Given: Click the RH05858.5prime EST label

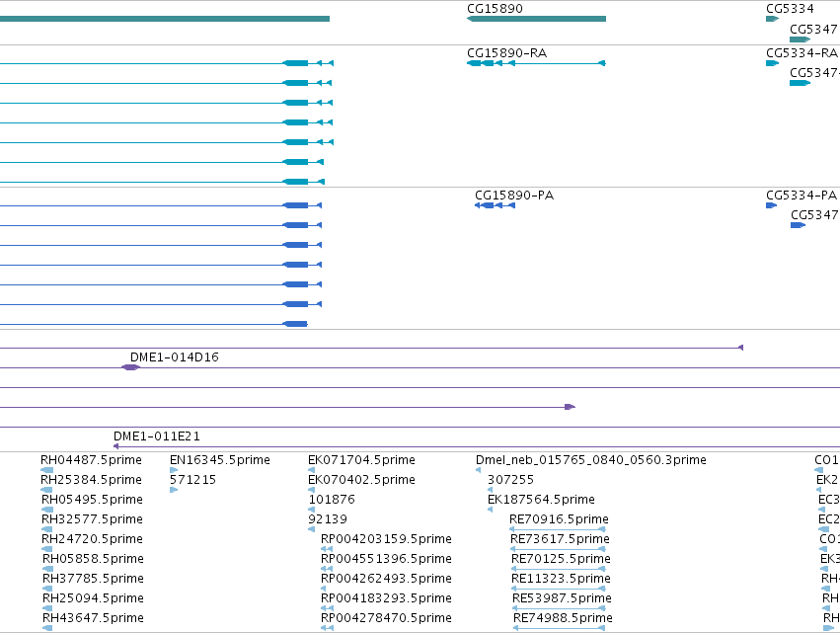Looking at the screenshot, I should tap(93, 559).
